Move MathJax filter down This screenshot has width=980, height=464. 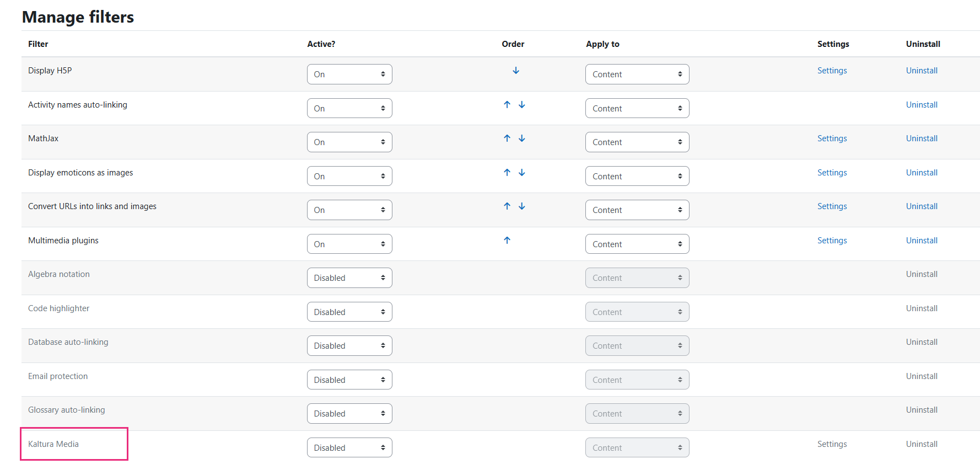(x=522, y=138)
